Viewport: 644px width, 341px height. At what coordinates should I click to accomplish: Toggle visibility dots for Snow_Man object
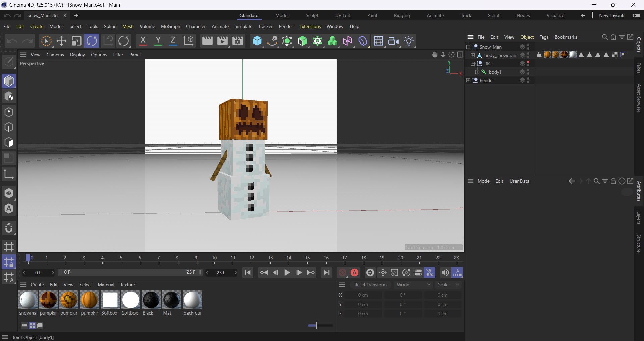tap(528, 47)
